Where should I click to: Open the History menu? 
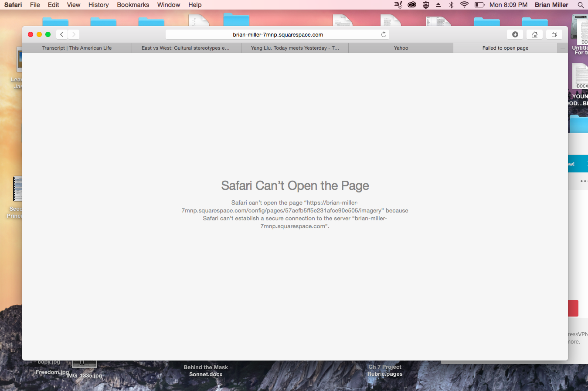click(99, 5)
